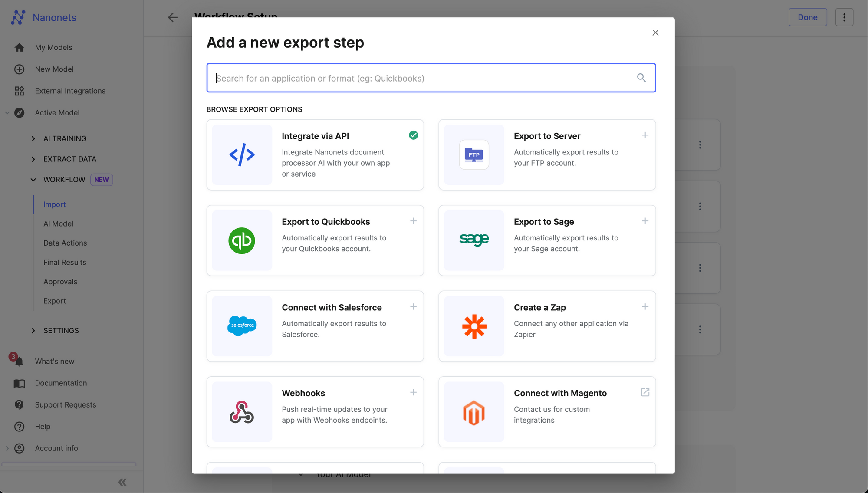
Task: Open the Documentation link
Action: [61, 383]
